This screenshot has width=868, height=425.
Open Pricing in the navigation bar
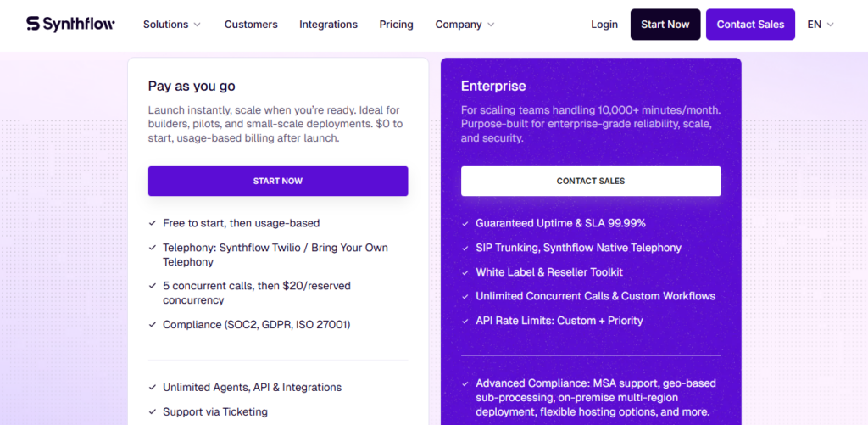pos(397,25)
